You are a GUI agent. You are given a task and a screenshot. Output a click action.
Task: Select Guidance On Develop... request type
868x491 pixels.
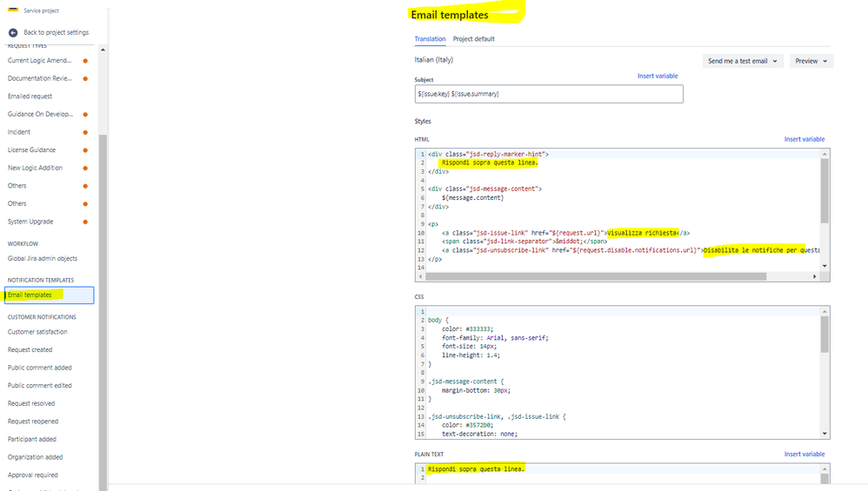click(40, 114)
